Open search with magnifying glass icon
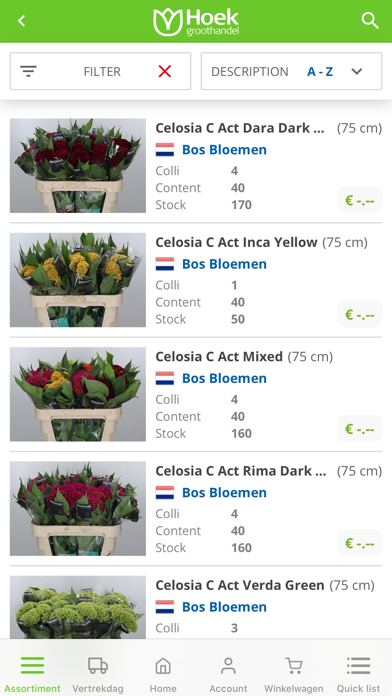Image resolution: width=392 pixels, height=696 pixels. click(369, 21)
